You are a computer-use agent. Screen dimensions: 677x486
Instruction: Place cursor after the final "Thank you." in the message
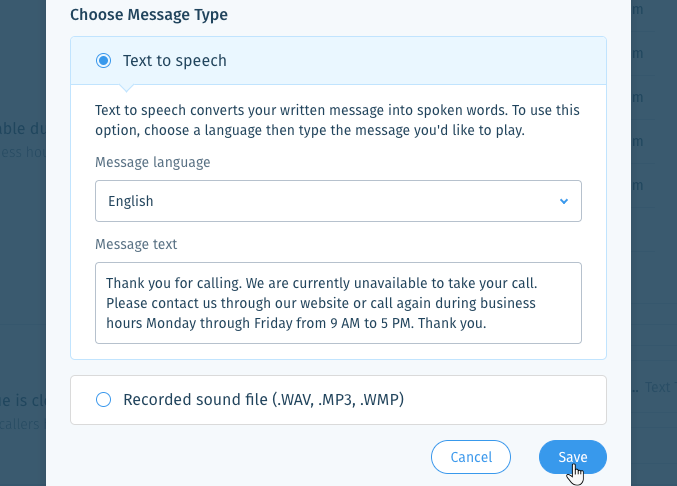487,323
